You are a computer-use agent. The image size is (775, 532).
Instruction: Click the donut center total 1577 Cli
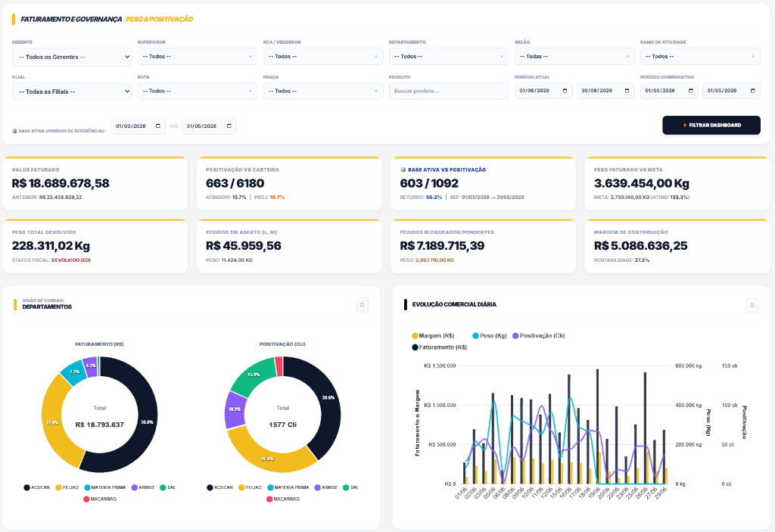(283, 425)
